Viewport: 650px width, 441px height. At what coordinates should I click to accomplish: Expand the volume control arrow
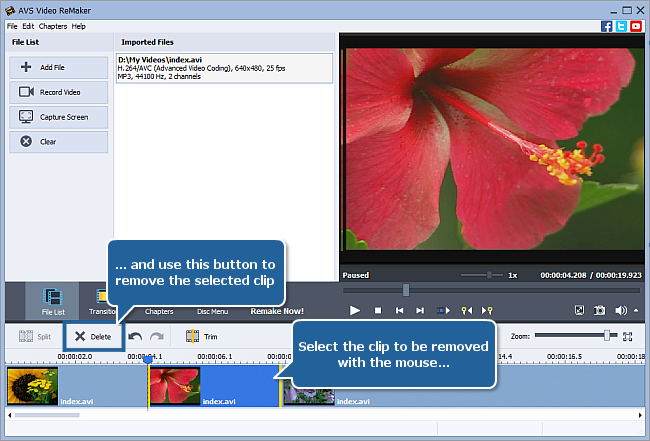636,310
